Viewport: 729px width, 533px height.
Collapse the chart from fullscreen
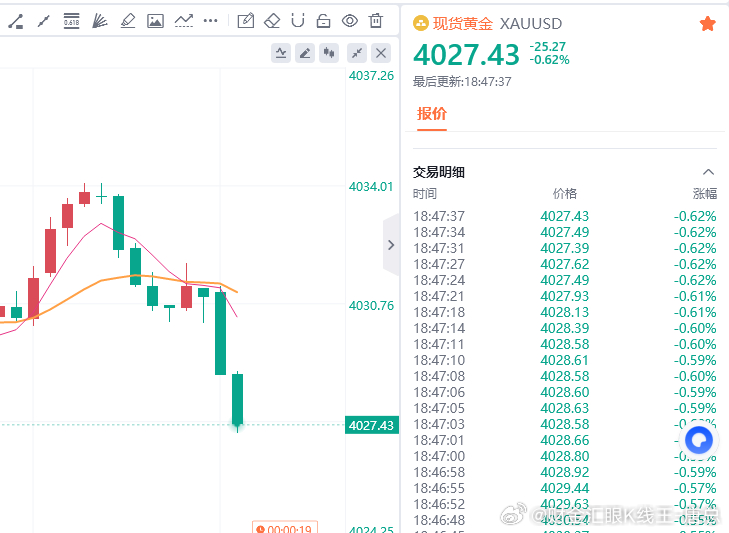(x=357, y=53)
